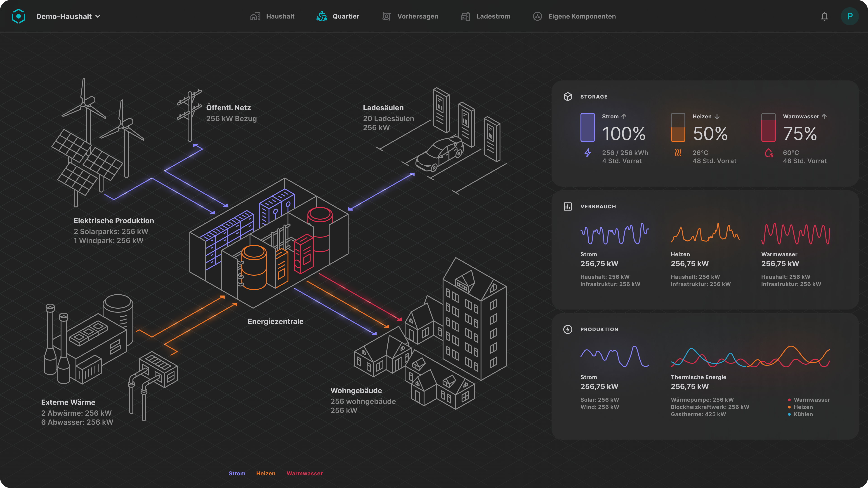
Task: Click the hexagon app logo
Action: [19, 16]
